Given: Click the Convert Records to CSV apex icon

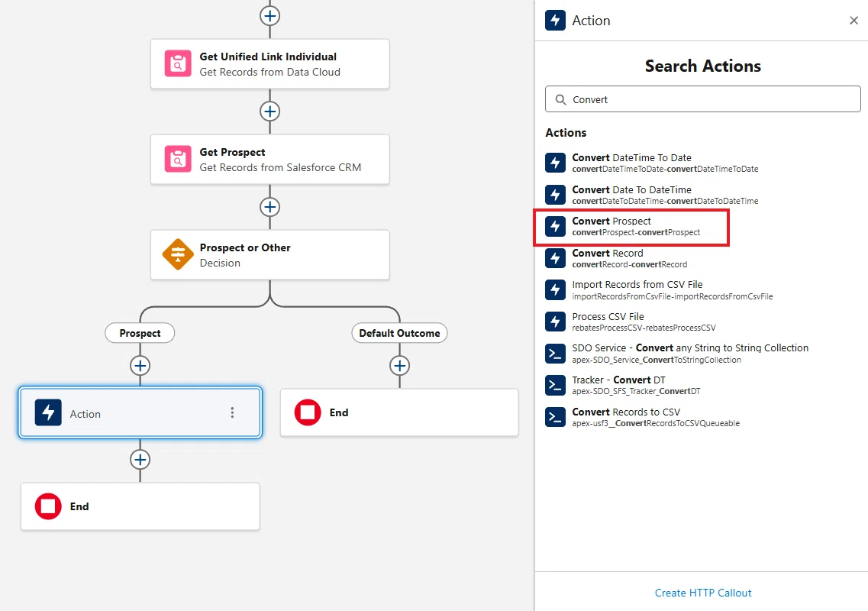Looking at the screenshot, I should click(555, 417).
